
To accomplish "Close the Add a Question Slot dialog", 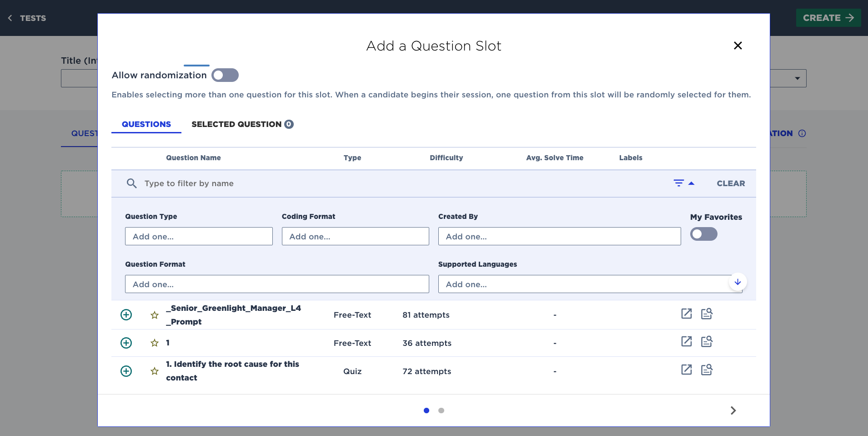I will (738, 46).
